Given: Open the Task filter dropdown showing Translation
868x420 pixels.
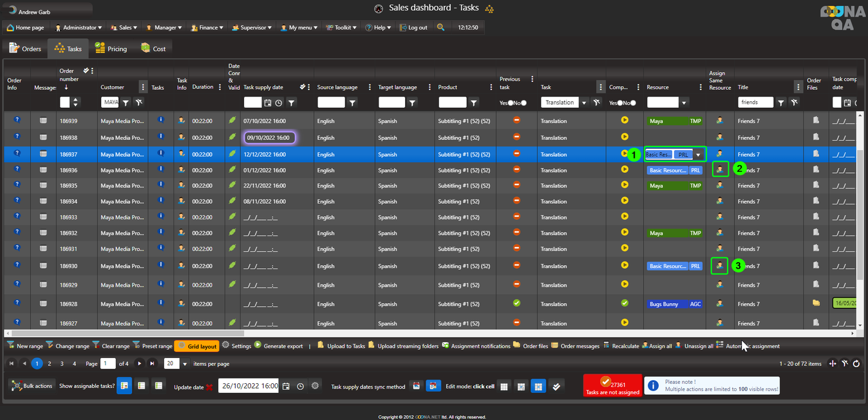Looking at the screenshot, I should (583, 102).
